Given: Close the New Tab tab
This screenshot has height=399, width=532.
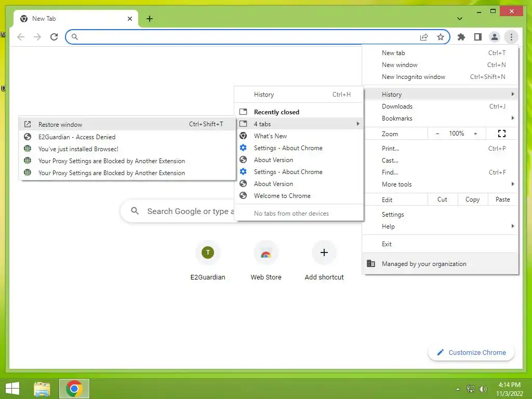Looking at the screenshot, I should (129, 19).
